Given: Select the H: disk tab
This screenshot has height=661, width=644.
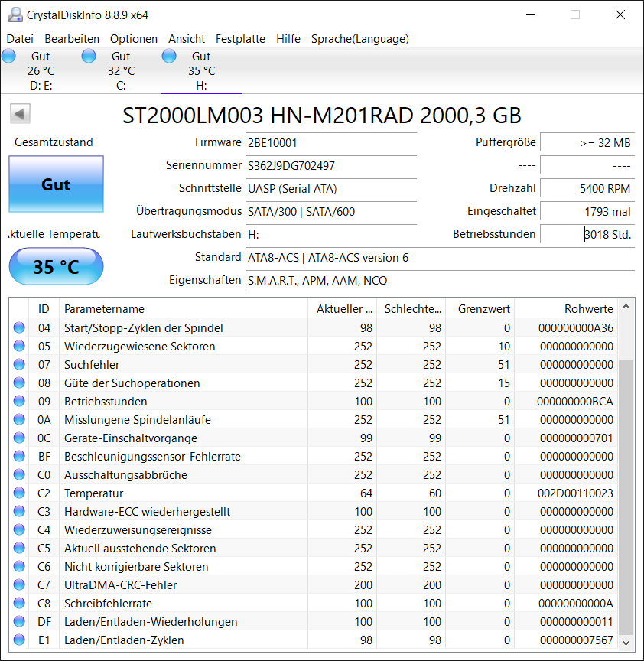Looking at the screenshot, I should [201, 70].
